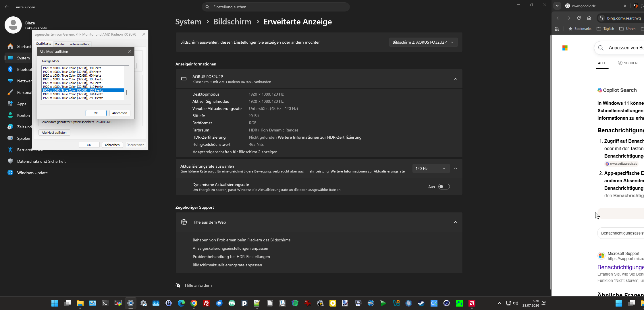Open the Windows Update icon in sidebar

click(10, 173)
